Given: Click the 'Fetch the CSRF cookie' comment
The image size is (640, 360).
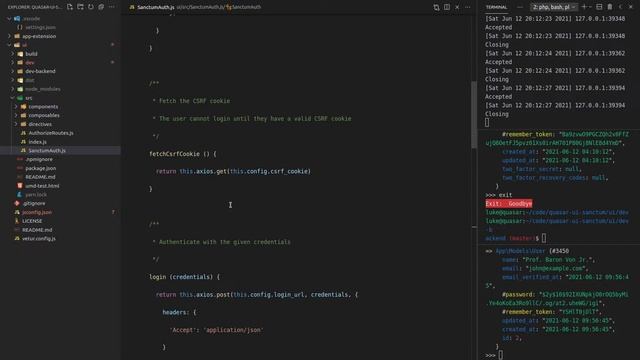Looking at the screenshot, I should 194,101.
